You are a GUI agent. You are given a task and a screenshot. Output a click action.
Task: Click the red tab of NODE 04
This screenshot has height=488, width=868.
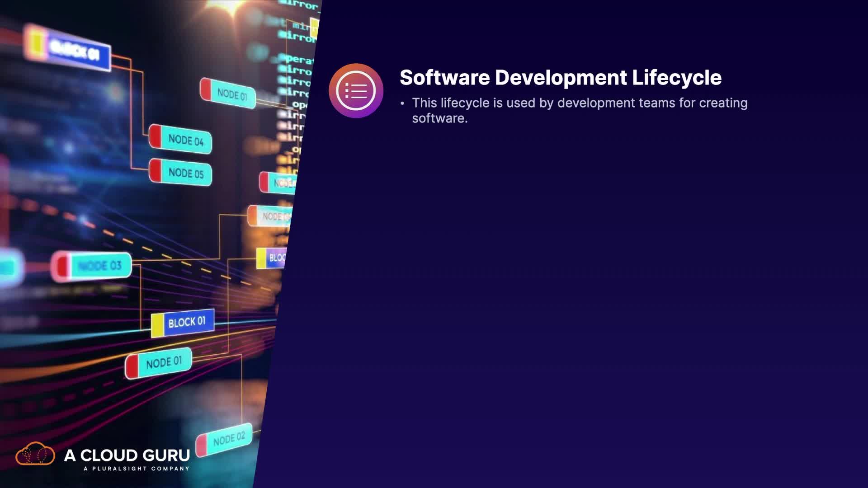[155, 136]
